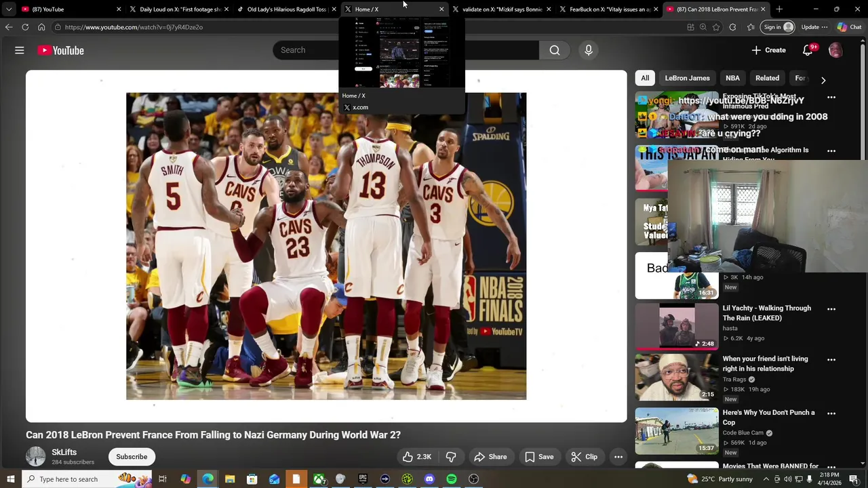Create a clip with Clip button
Image resolution: width=868 pixels, height=488 pixels.
(x=585, y=457)
